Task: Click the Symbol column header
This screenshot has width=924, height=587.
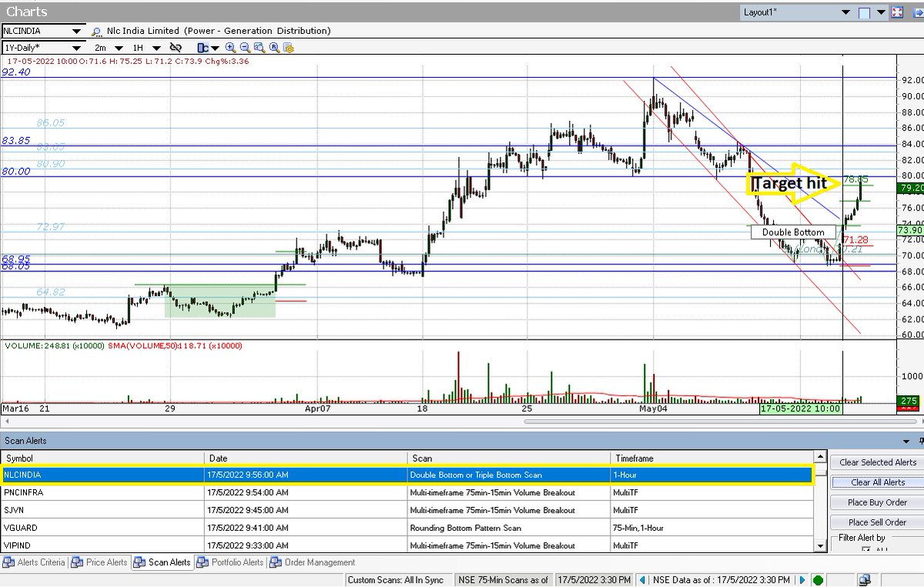Action: coord(103,458)
